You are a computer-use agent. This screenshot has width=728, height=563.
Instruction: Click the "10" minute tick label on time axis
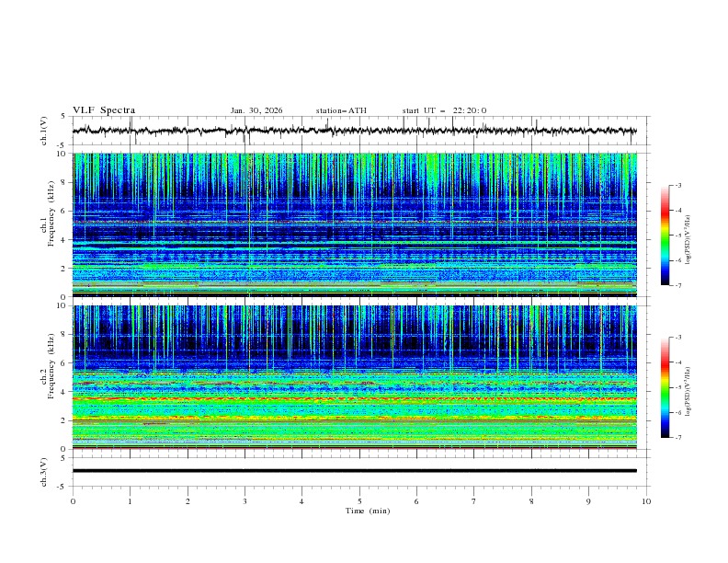pos(646,501)
